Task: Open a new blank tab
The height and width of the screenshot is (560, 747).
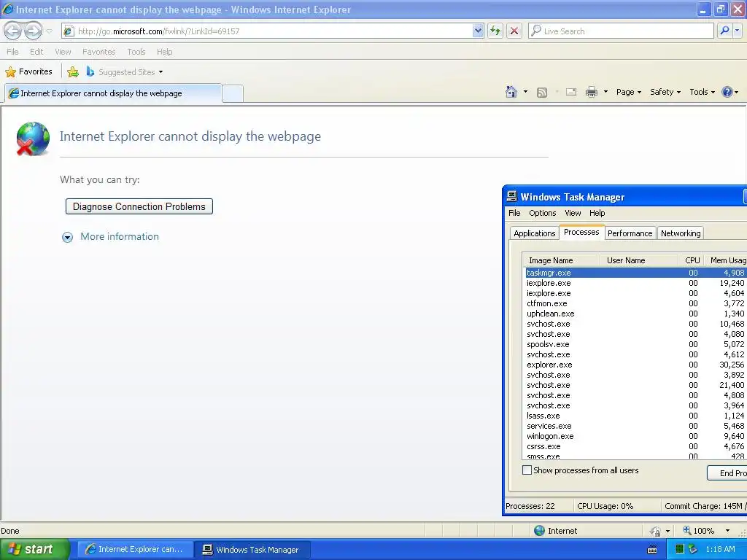Action: pyautogui.click(x=233, y=93)
